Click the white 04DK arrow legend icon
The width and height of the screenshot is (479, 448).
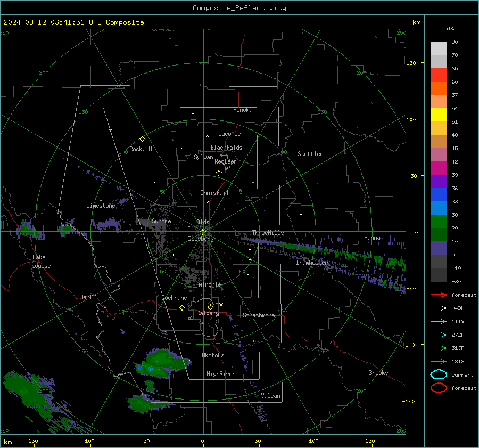pyautogui.click(x=439, y=308)
